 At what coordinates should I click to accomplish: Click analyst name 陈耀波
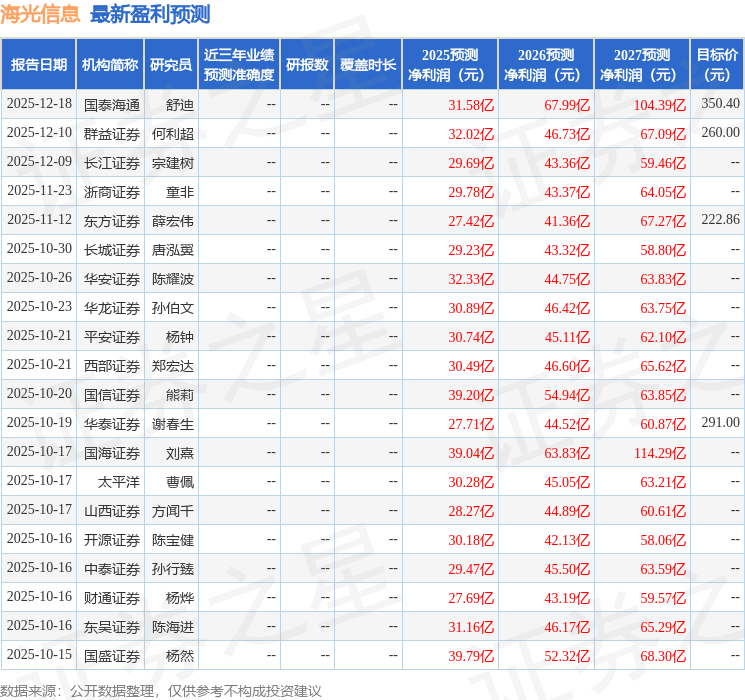[172, 279]
